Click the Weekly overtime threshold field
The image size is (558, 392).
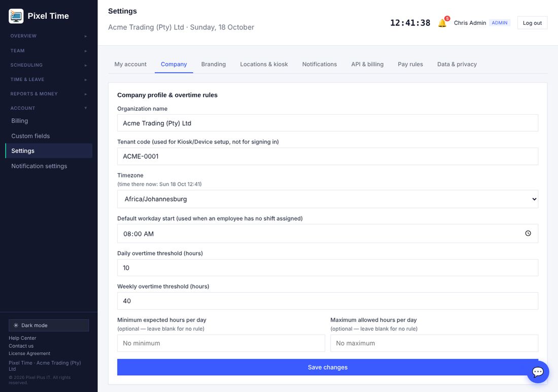point(327,301)
